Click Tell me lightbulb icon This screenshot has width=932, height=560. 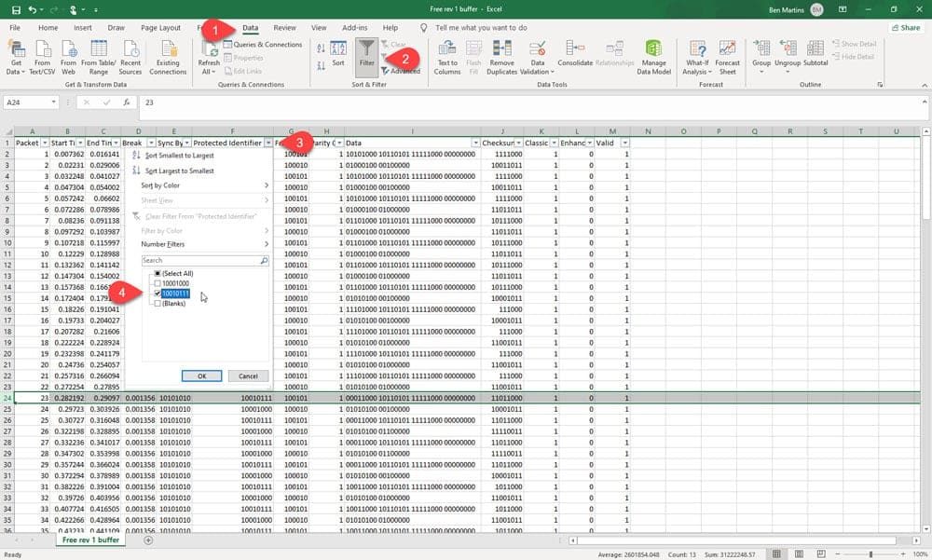(x=424, y=28)
